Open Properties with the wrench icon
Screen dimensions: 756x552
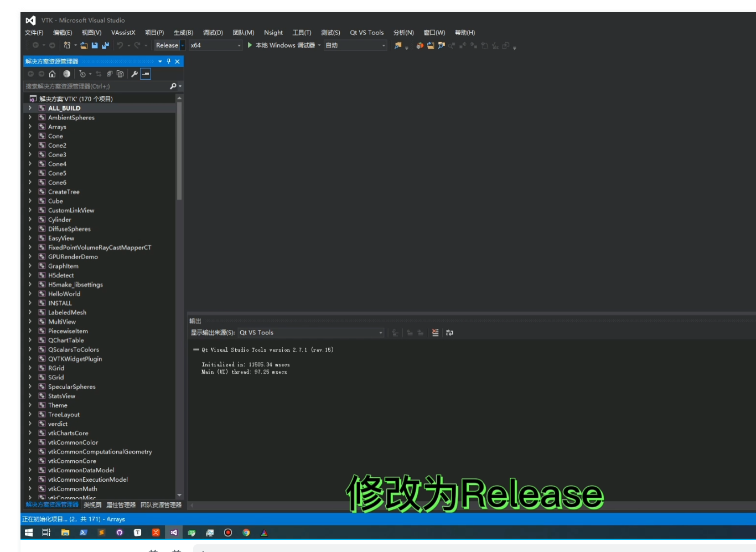(x=134, y=74)
